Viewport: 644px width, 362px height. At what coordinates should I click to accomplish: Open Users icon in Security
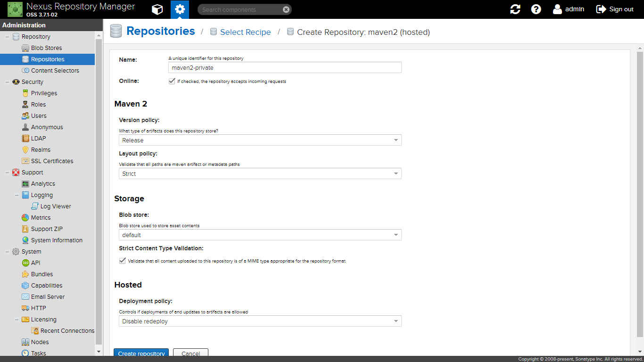(x=25, y=116)
